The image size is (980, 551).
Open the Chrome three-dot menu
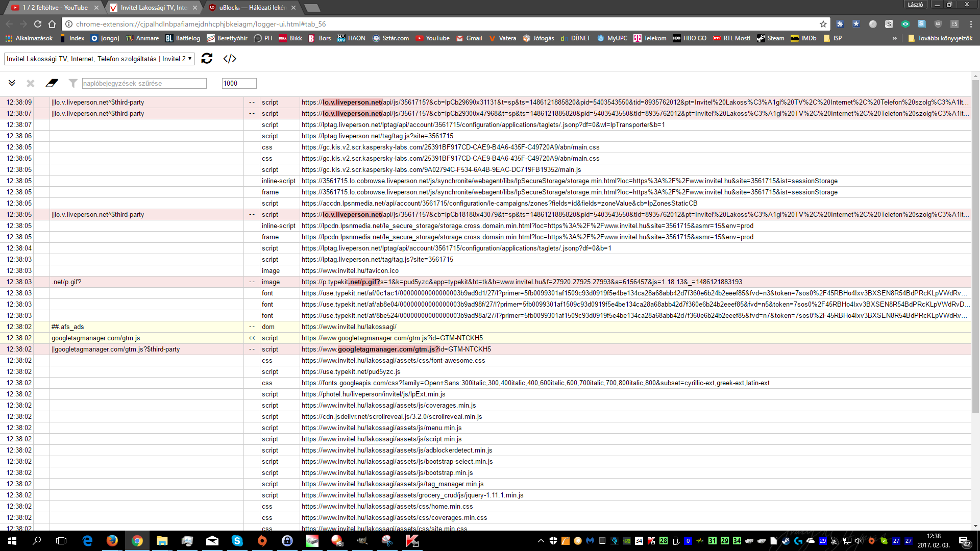point(971,24)
